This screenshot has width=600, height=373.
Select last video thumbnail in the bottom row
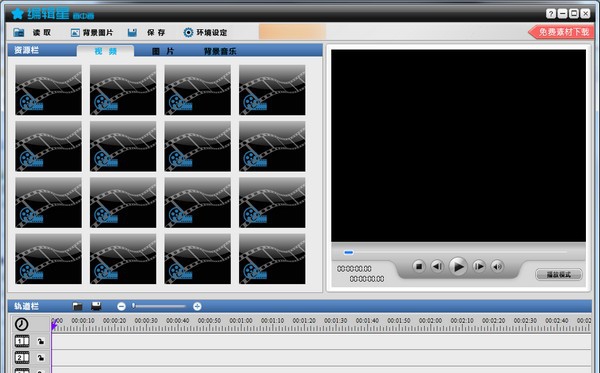(x=272, y=259)
